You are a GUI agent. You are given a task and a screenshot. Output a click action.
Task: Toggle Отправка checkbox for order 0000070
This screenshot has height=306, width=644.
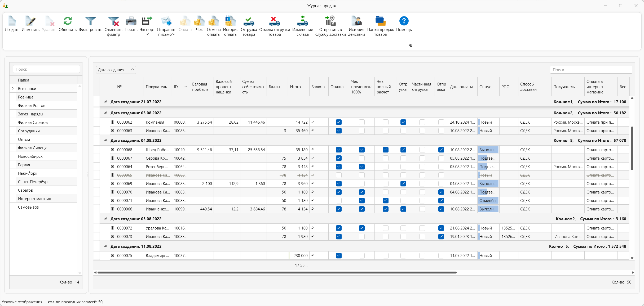coord(441,192)
